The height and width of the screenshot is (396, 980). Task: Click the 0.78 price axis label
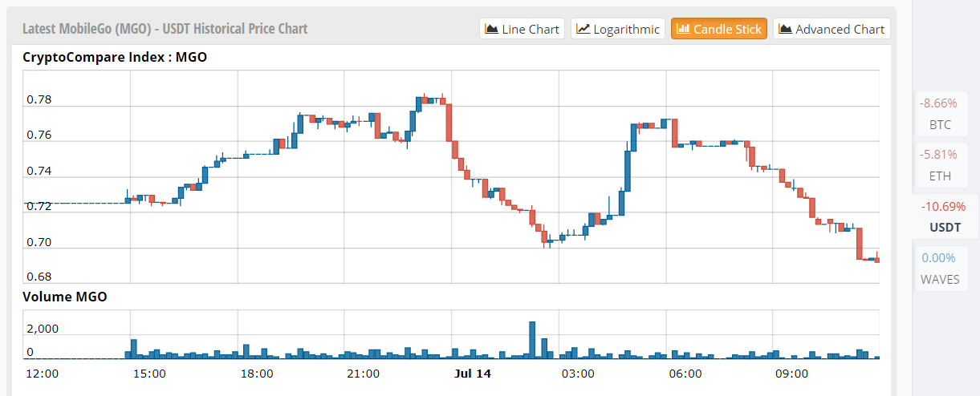click(39, 100)
